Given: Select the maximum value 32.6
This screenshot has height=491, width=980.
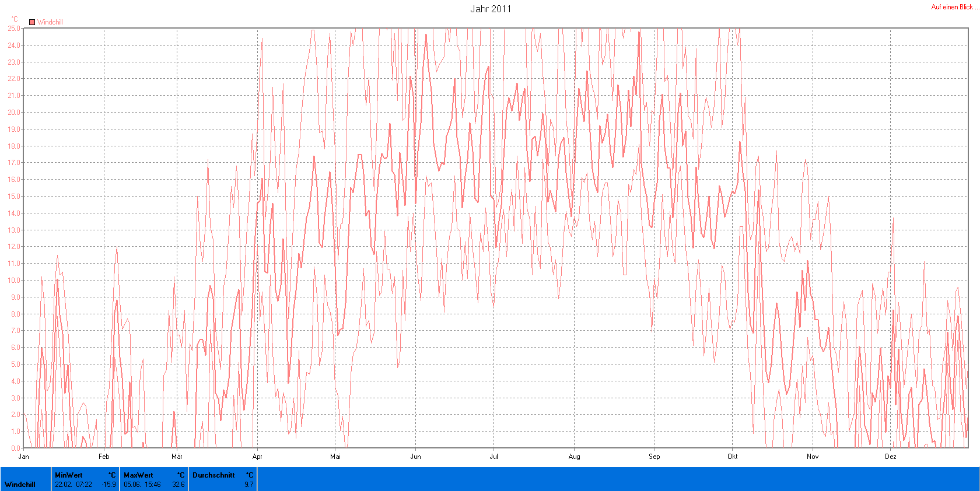Looking at the screenshot, I should point(178,485).
